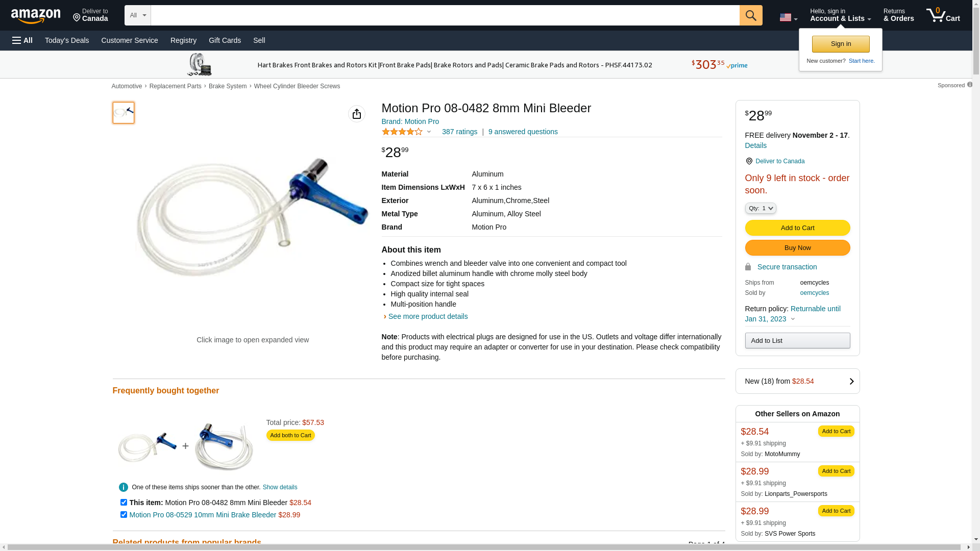The image size is (980, 551).
Task: Open the search category All dropdown
Action: coord(137,15)
